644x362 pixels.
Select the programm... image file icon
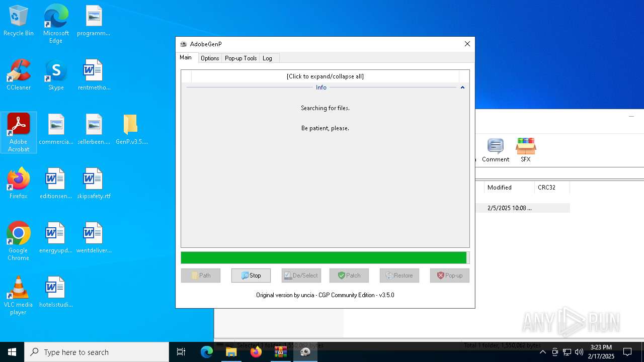pos(94,21)
